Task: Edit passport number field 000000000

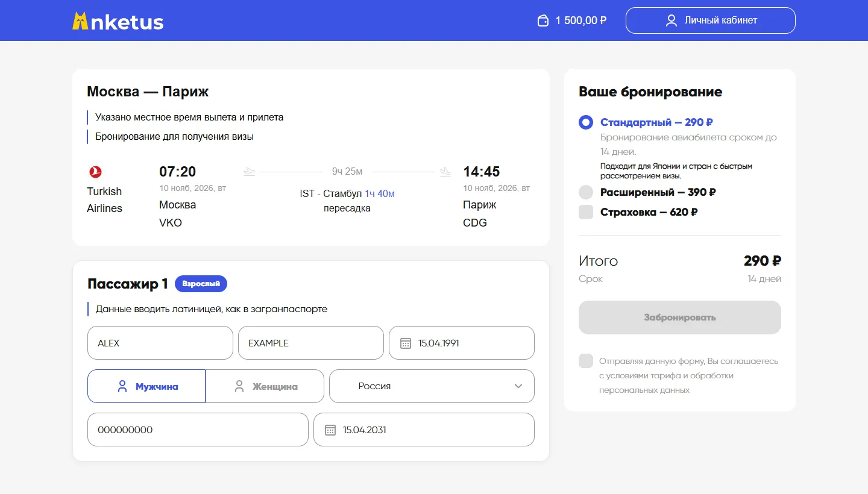Action: 198,430
